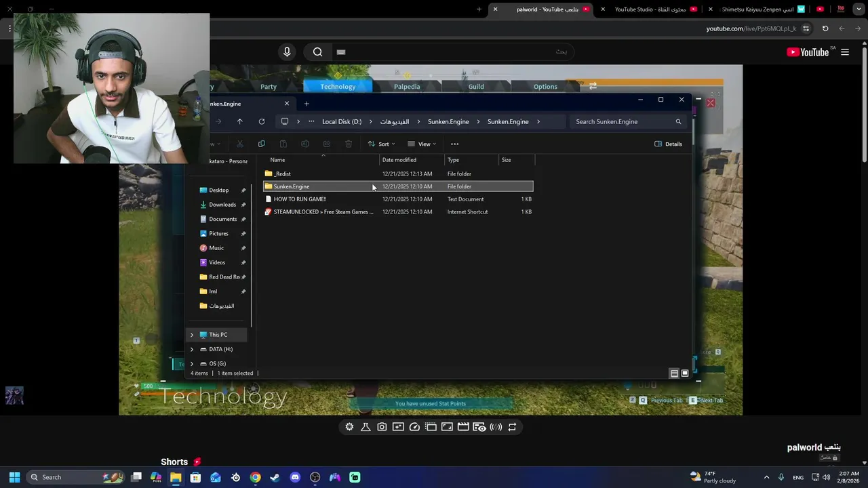Expand chevron after Local Disk (D:) breadcrumb
Image resolution: width=868 pixels, height=488 pixels.
[x=370, y=122]
